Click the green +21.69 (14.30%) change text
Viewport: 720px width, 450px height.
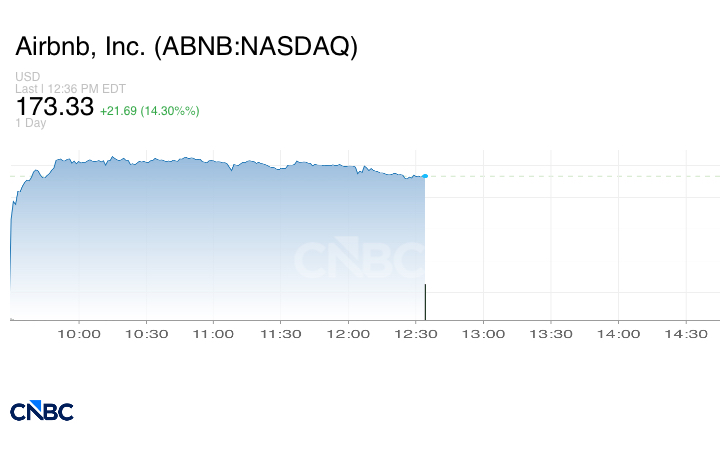pyautogui.click(x=150, y=111)
